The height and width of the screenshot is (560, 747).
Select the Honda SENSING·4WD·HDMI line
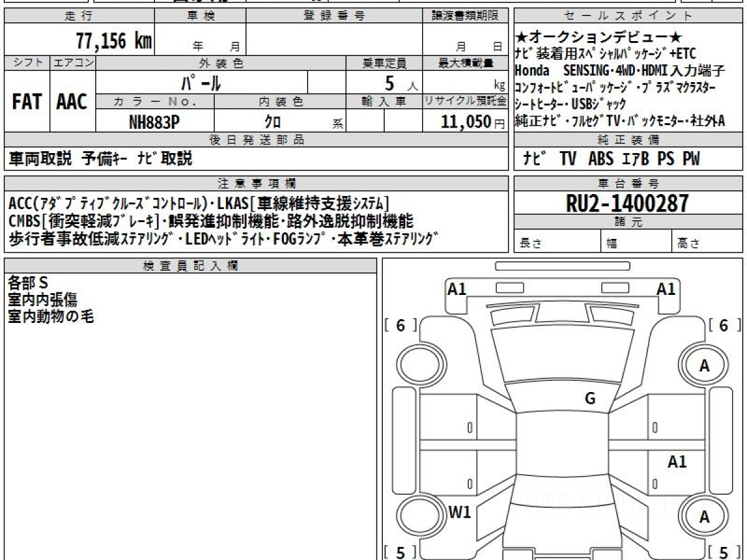[x=621, y=70]
